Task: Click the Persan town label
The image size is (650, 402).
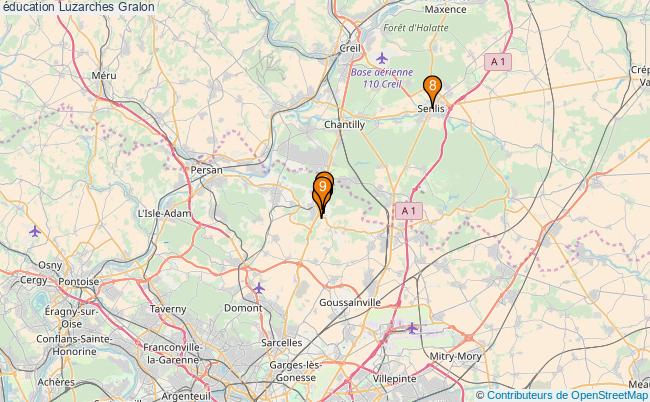Action: point(206,170)
